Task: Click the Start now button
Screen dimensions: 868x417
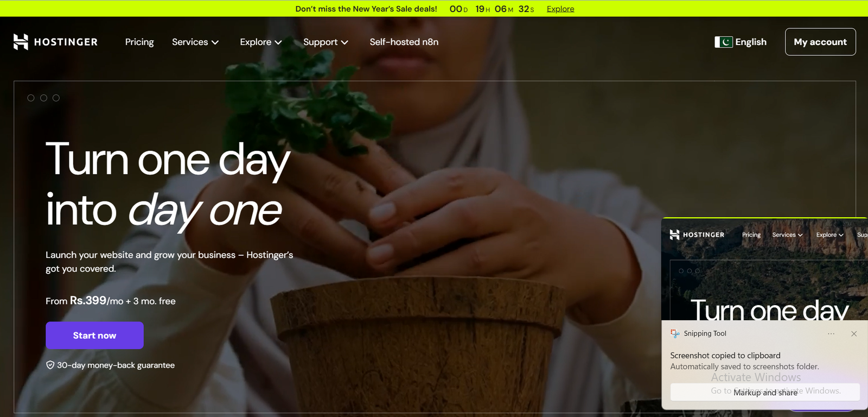Action: pyautogui.click(x=94, y=335)
